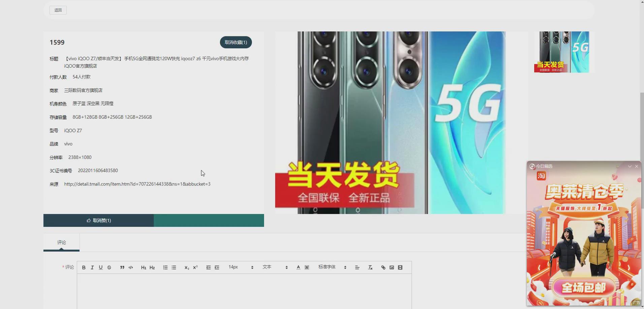The height and width of the screenshot is (309, 644).
Task: Click into the comment text area
Action: click(244, 291)
